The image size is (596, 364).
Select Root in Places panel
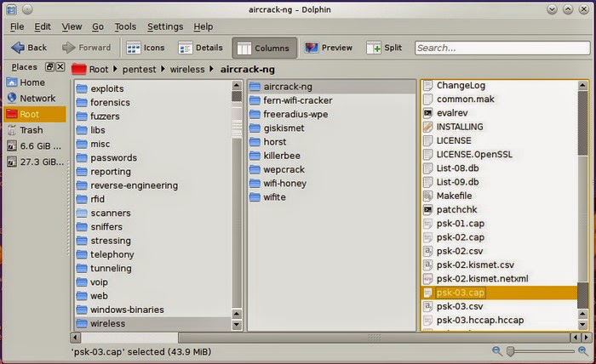pyautogui.click(x=35, y=114)
